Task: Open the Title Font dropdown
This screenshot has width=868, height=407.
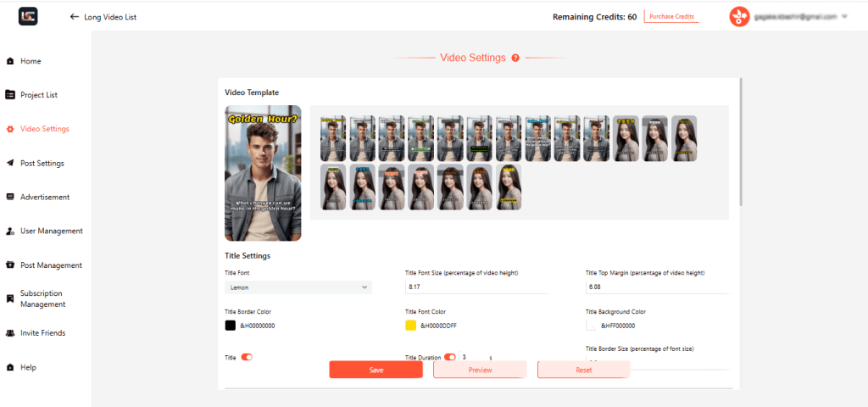Action: click(298, 287)
